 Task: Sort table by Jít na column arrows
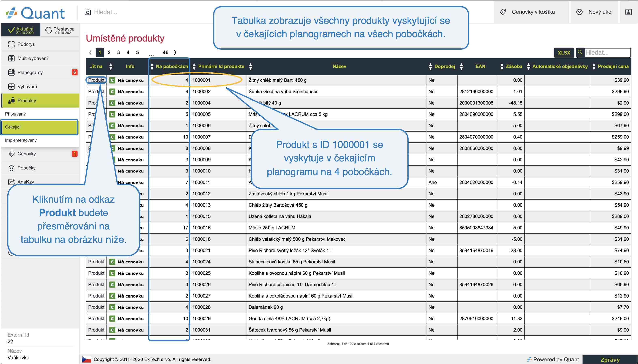pyautogui.click(x=111, y=66)
